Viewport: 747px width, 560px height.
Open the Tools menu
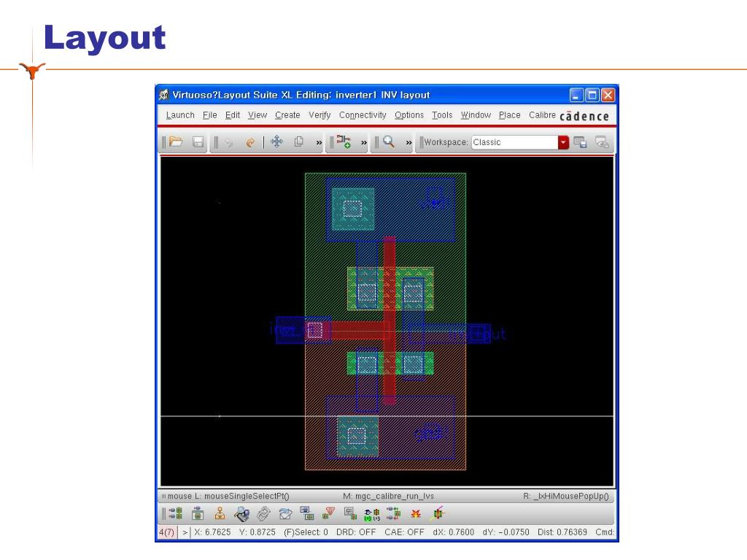(442, 115)
